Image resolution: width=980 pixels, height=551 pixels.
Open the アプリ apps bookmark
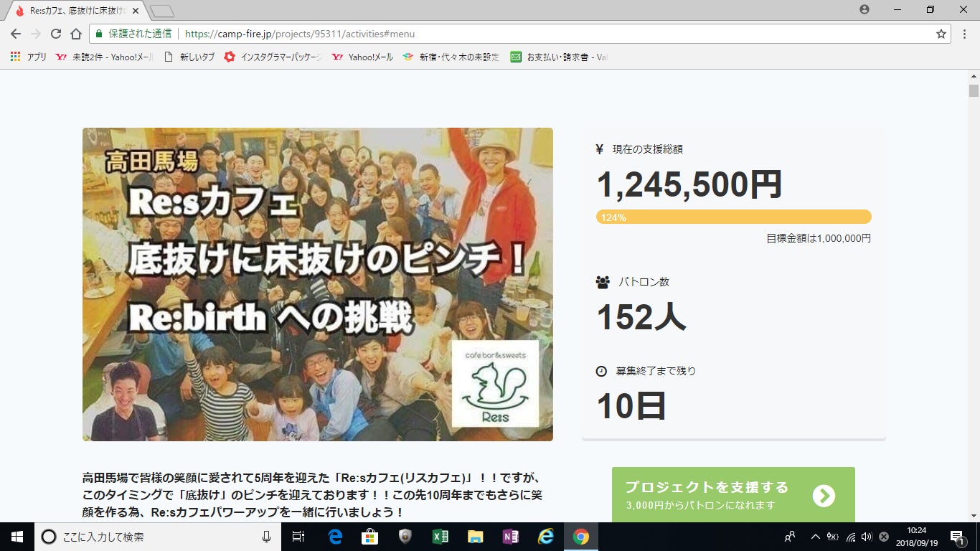pos(29,57)
